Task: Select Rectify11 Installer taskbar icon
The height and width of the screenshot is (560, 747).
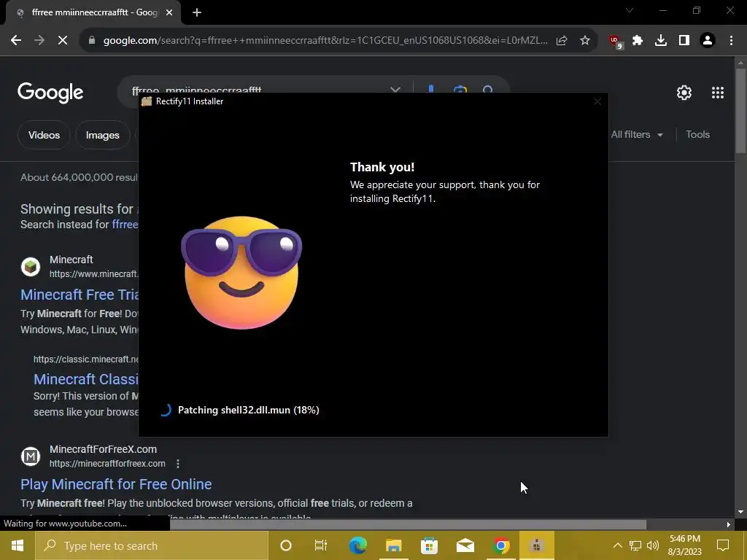Action: tap(536, 545)
